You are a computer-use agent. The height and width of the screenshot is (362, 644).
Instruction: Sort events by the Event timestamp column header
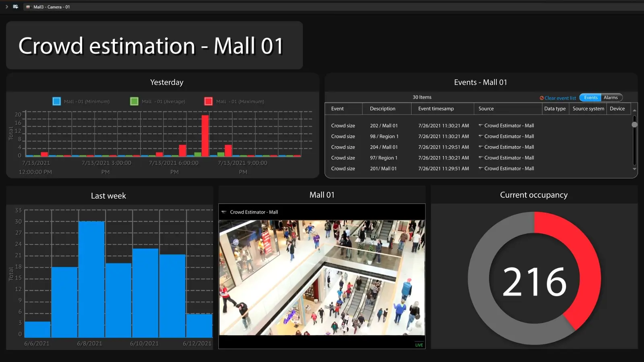coord(436,109)
